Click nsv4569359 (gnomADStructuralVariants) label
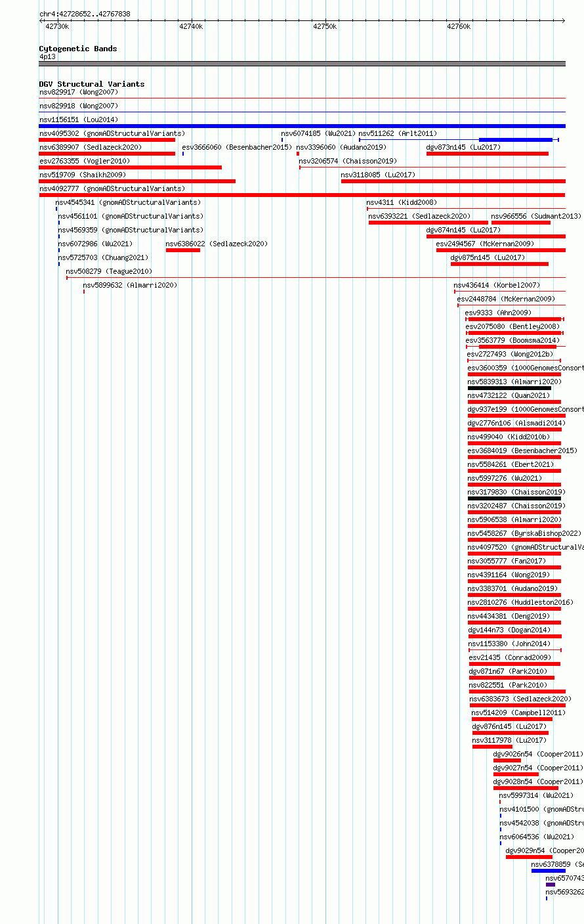This screenshot has height=924, width=584. pos(131,230)
